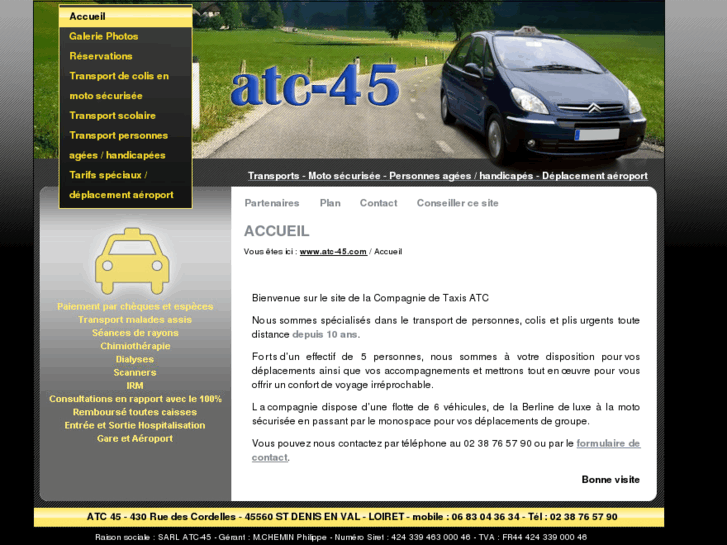Click 'depuis 10 ans.' highlighted text

326,334
